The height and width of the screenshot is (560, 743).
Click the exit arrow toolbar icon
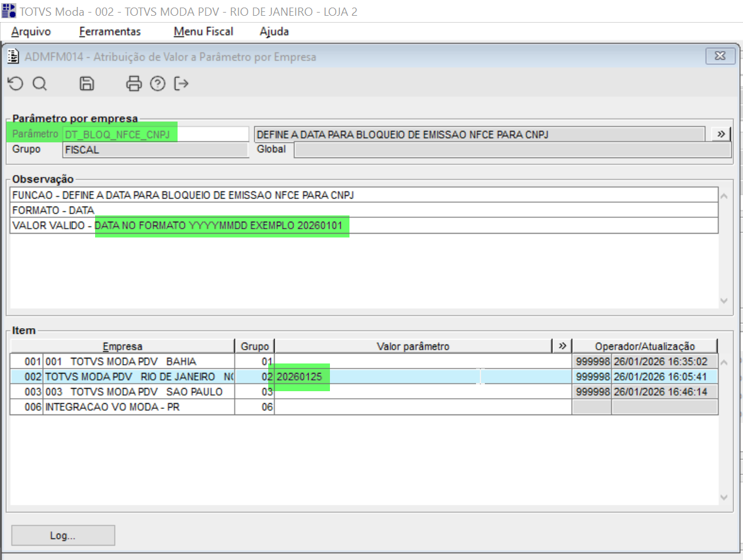[x=181, y=84]
